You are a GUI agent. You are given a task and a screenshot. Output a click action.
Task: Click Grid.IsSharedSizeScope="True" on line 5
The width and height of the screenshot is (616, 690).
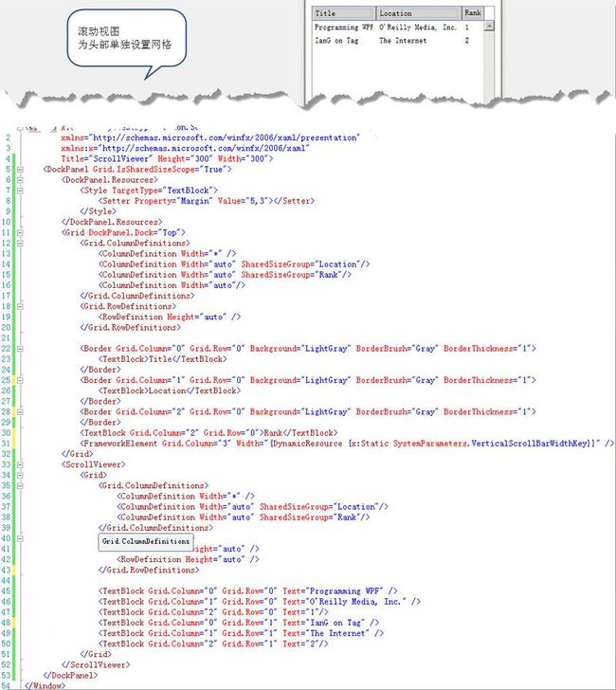(158, 170)
